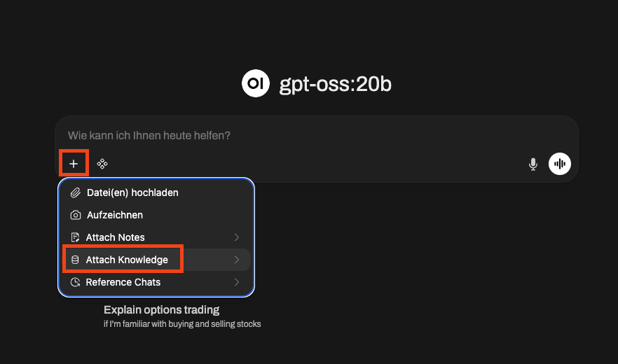Click the OI logo above the chat box
The height and width of the screenshot is (364, 618).
[x=256, y=84]
